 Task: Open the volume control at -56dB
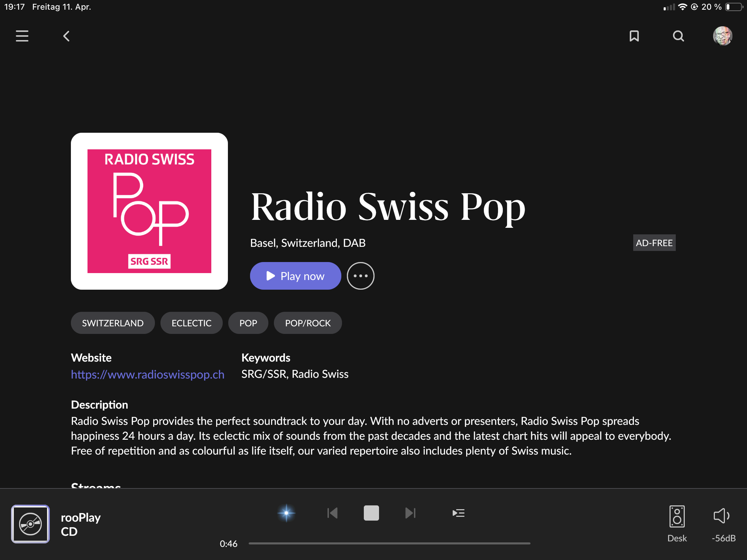click(x=723, y=524)
